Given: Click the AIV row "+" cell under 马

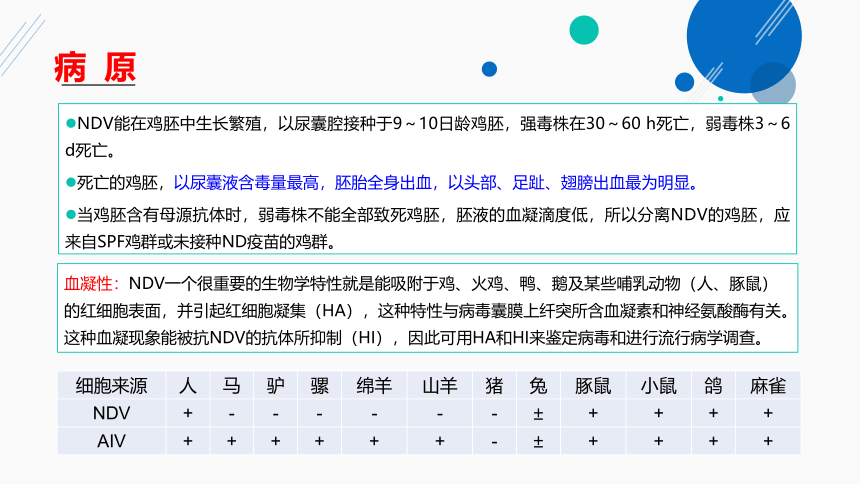Looking at the screenshot, I should (231, 441).
